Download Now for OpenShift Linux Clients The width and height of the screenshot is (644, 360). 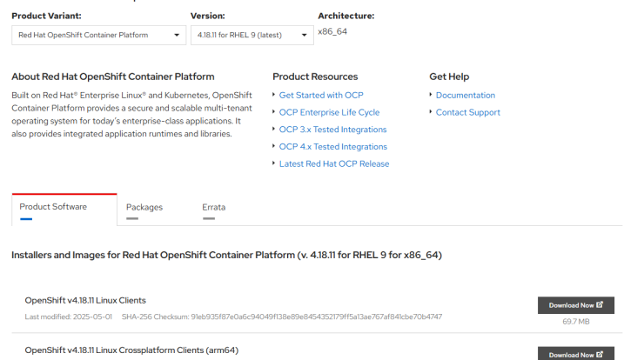(x=576, y=305)
